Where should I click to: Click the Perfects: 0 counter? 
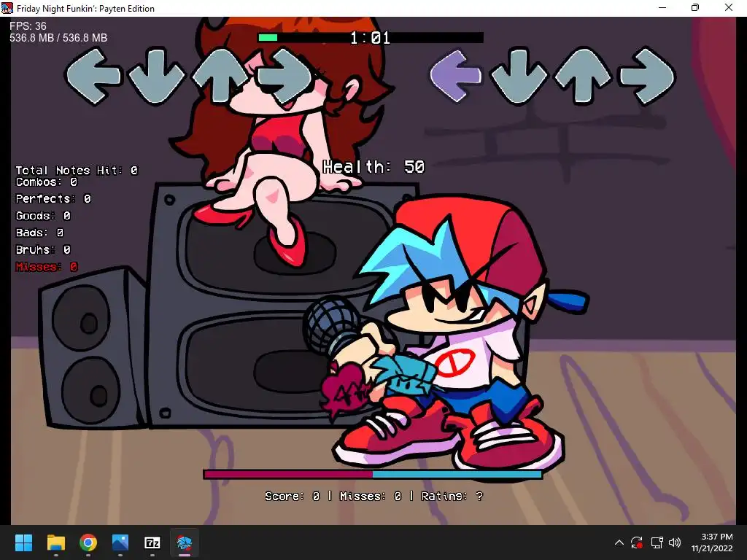click(53, 199)
